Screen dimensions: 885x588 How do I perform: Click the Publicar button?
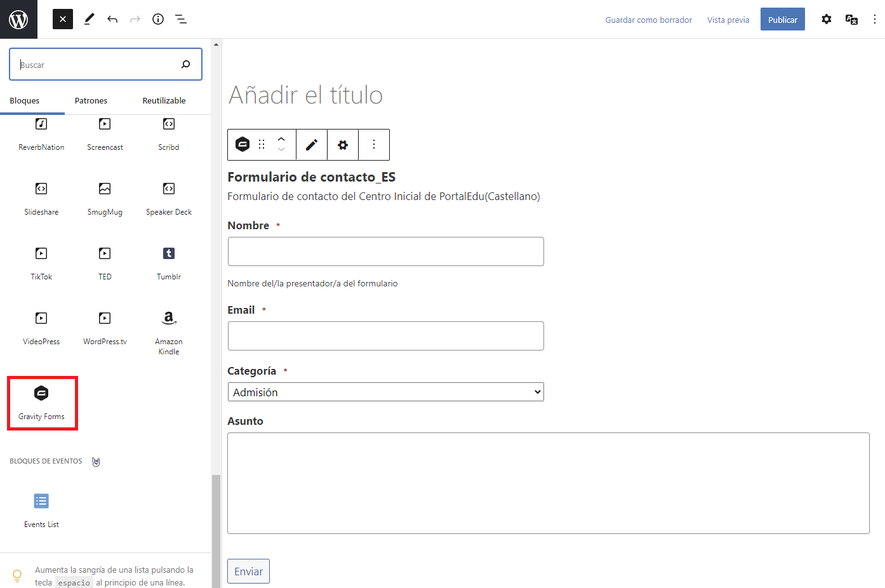tap(783, 19)
